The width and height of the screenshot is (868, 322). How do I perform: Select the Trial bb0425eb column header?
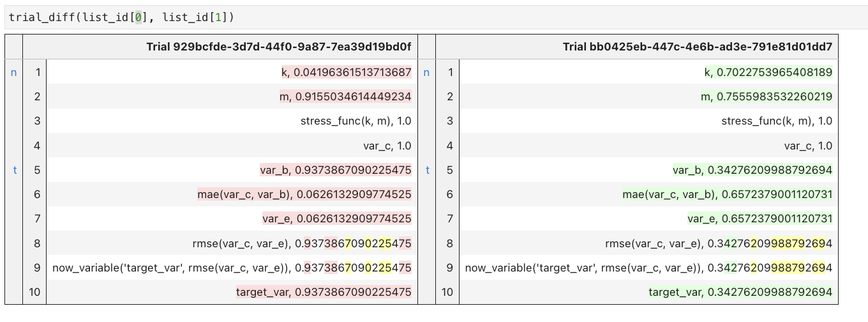pos(697,47)
